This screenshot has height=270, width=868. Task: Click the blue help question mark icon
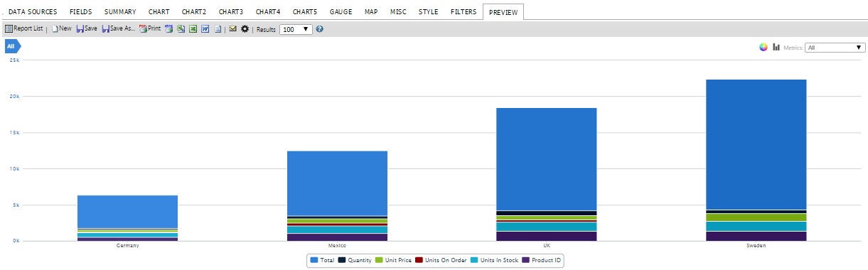[319, 29]
